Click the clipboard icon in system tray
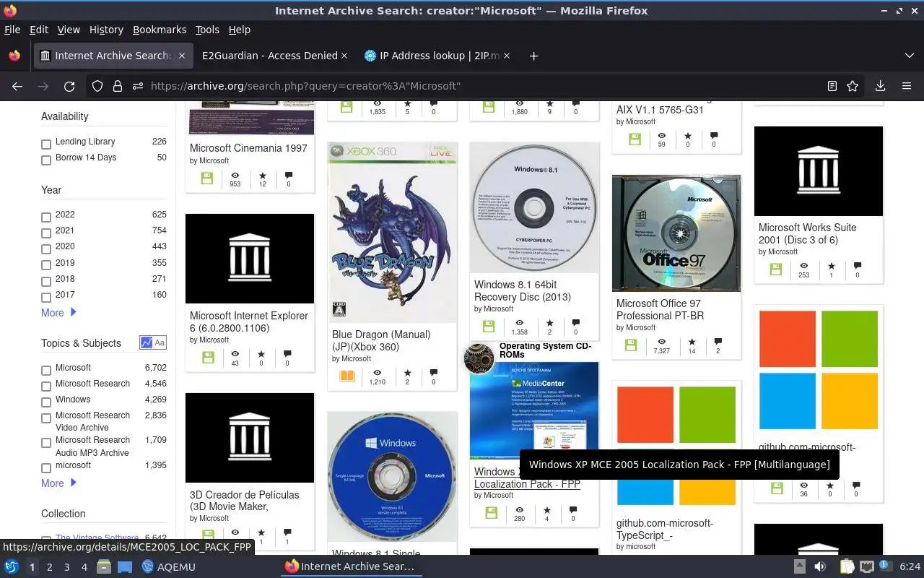Viewport: 924px width, 578px height. tap(847, 567)
